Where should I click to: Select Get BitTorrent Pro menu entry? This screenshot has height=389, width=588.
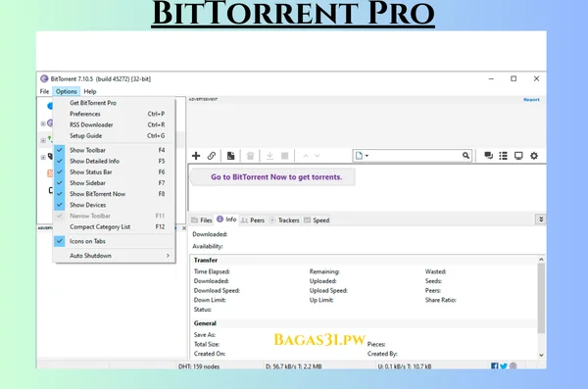coord(114,103)
